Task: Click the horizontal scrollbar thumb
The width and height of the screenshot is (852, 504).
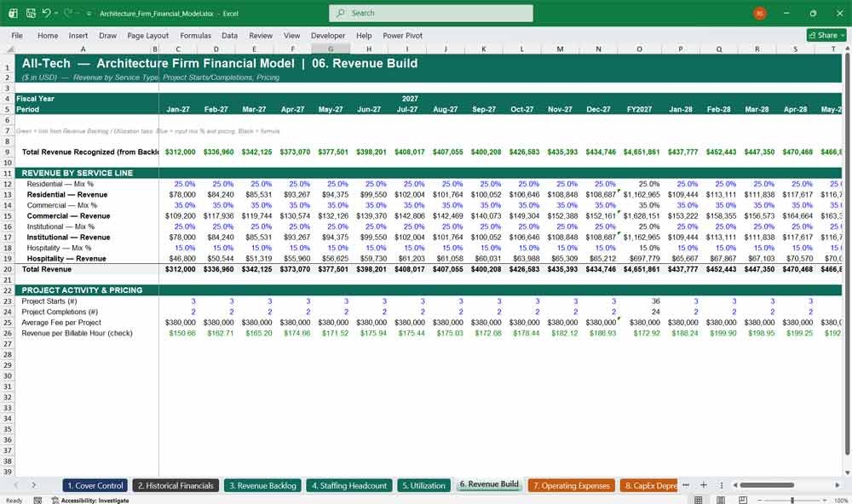Action: click(x=767, y=485)
